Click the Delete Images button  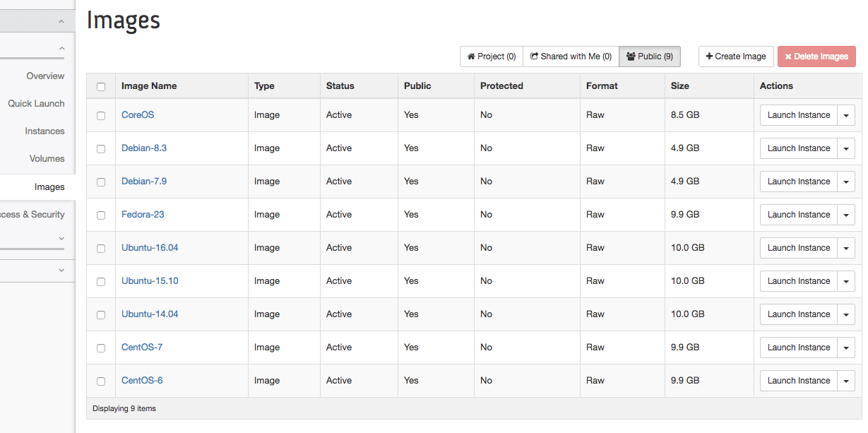coord(816,57)
